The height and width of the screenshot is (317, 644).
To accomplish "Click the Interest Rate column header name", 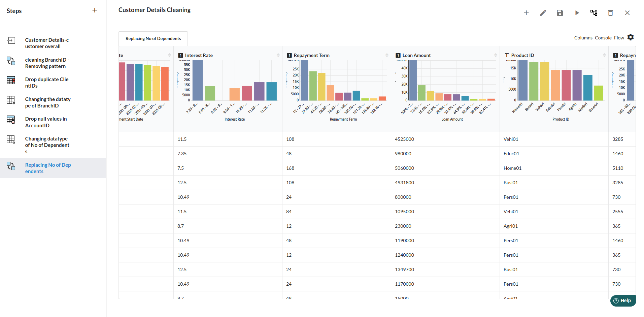I will [x=199, y=55].
